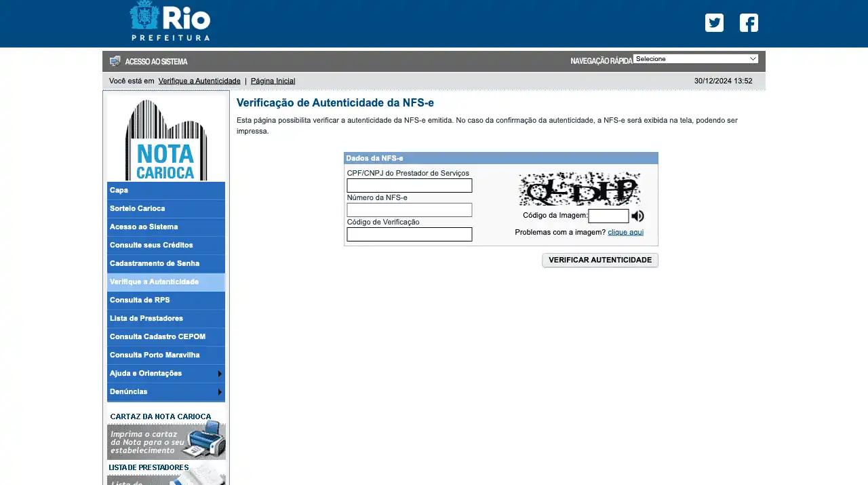The height and width of the screenshot is (485, 868).
Task: Click the captcha image
Action: pyautogui.click(x=579, y=189)
